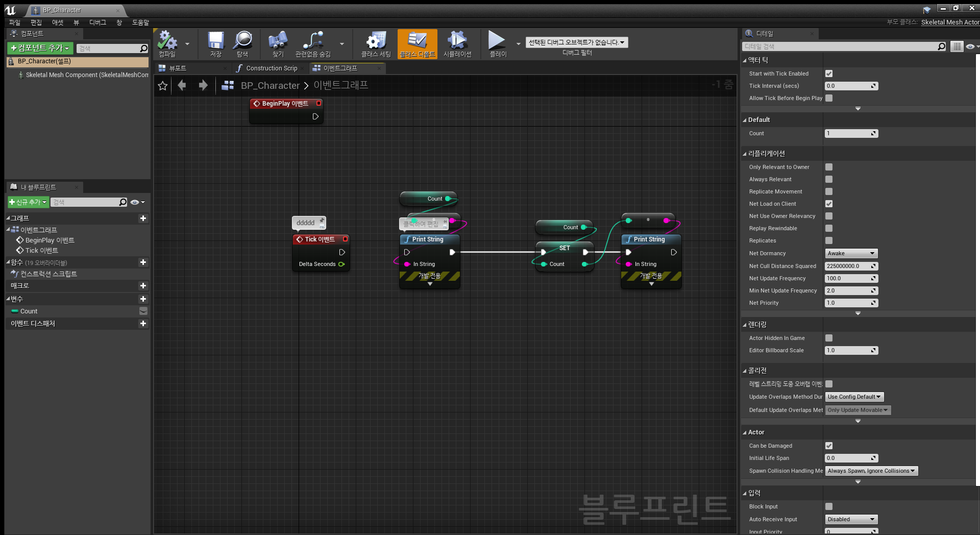Click the BeginPlay event node header
Viewport: 980px width, 535px height.
pyautogui.click(x=286, y=104)
